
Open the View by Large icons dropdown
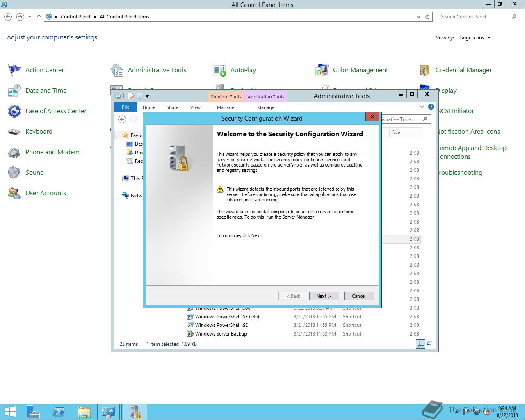pos(475,38)
